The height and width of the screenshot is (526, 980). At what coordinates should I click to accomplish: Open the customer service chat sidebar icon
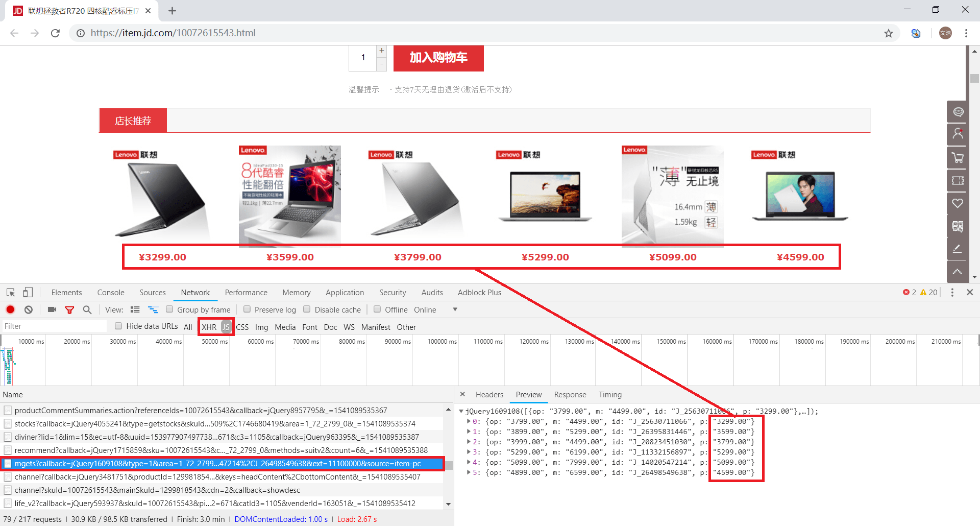(958, 112)
